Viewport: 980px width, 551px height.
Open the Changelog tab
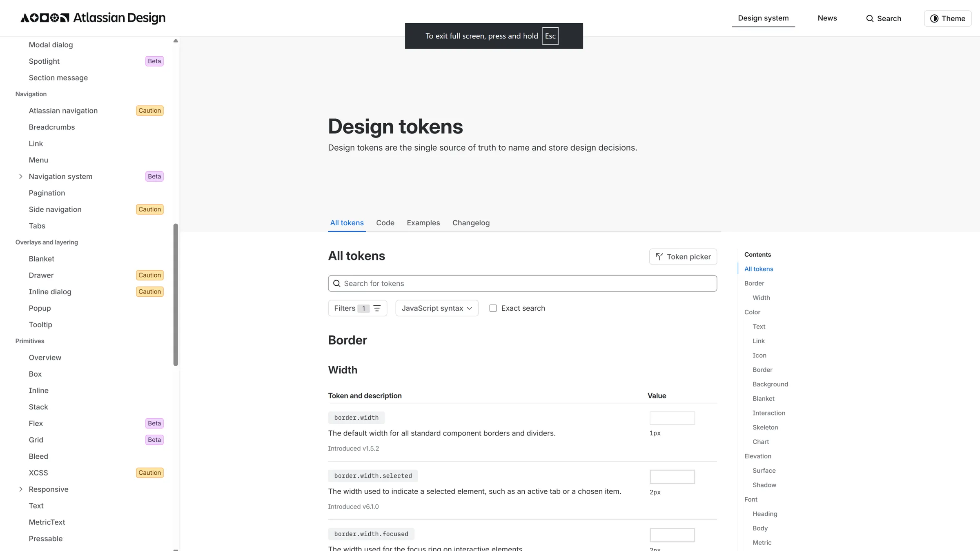tap(471, 223)
